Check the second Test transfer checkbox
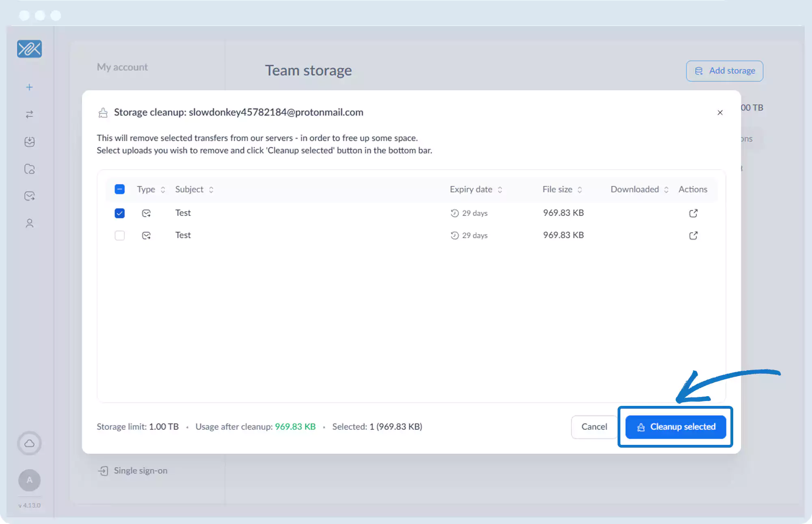 (x=120, y=235)
